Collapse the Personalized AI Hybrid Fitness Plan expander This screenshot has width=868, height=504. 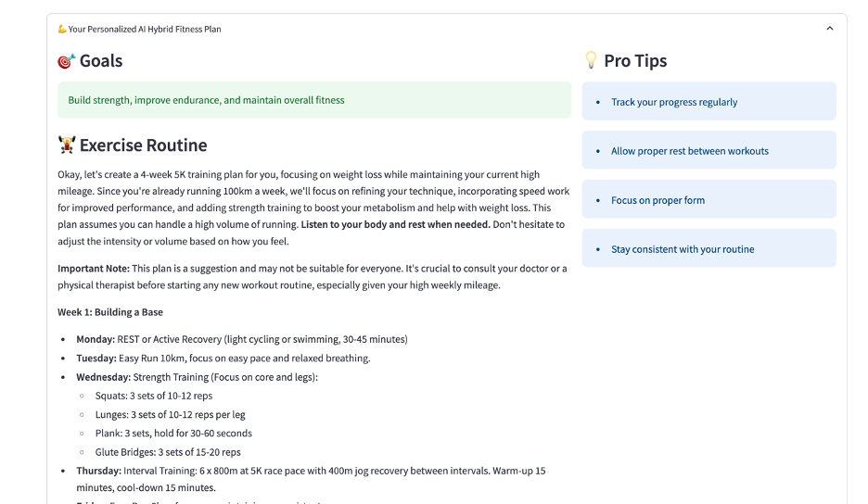[829, 29]
